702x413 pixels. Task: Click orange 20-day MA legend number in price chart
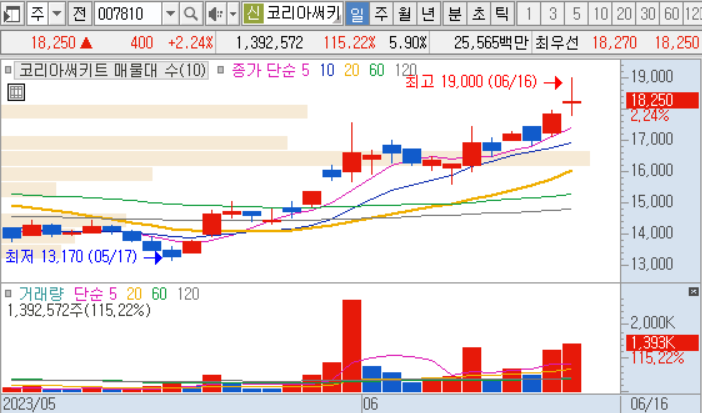(x=352, y=70)
